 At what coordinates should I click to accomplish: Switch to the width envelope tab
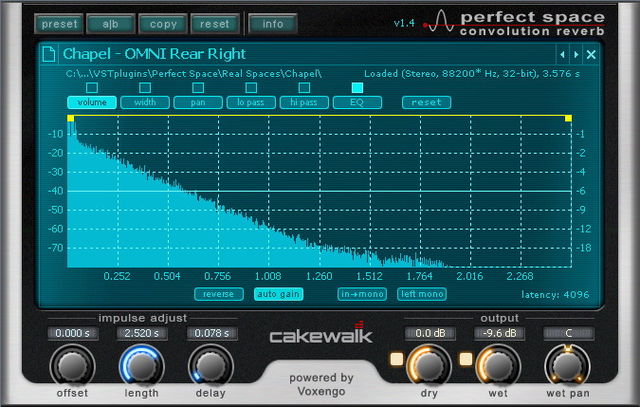tap(145, 102)
